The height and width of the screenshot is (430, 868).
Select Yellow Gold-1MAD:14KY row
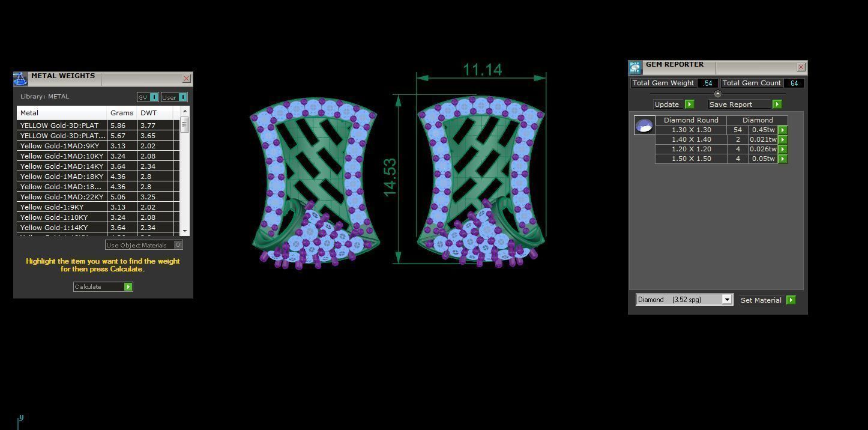[98, 166]
